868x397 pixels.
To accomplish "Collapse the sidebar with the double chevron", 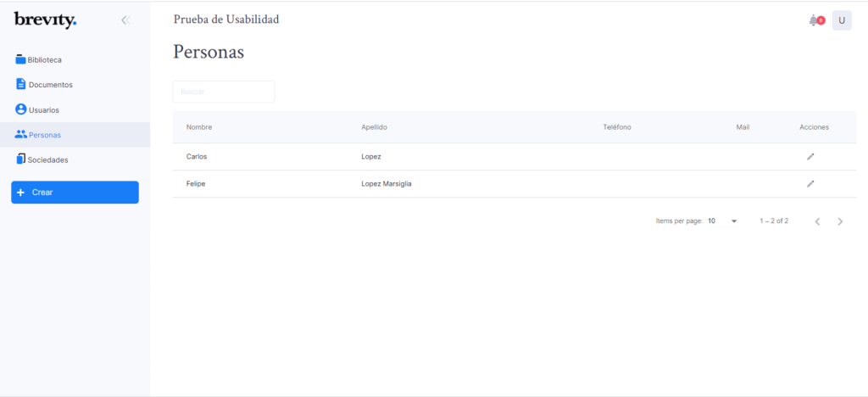I will point(125,20).
